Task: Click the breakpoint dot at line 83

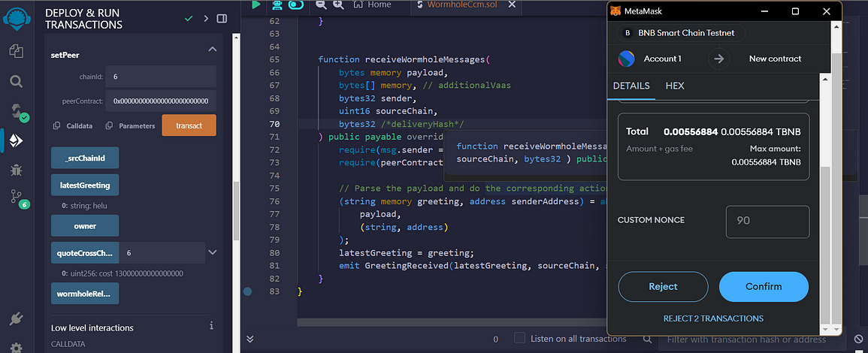Action: 247,291
